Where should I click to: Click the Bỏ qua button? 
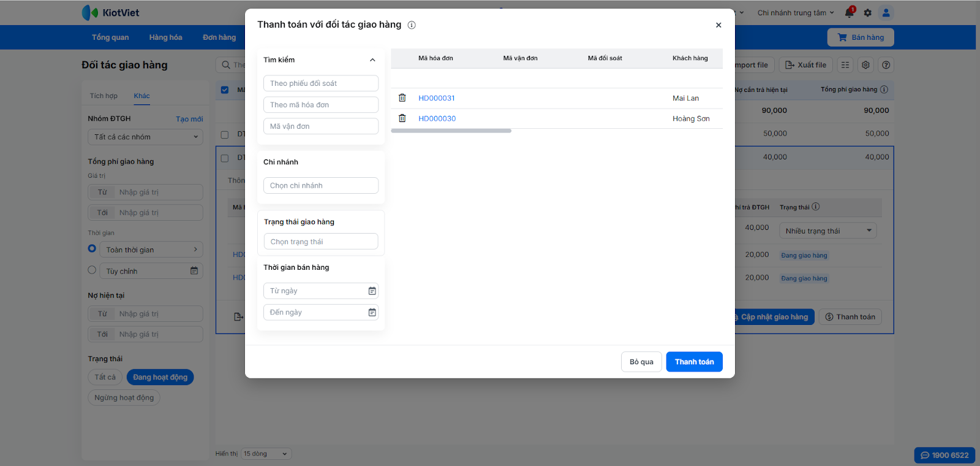click(x=641, y=362)
